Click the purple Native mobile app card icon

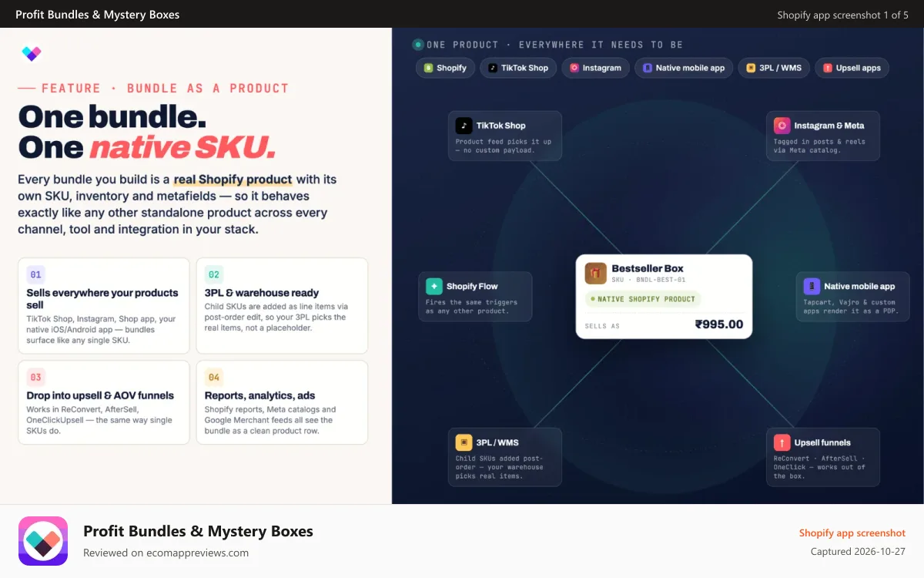(812, 286)
